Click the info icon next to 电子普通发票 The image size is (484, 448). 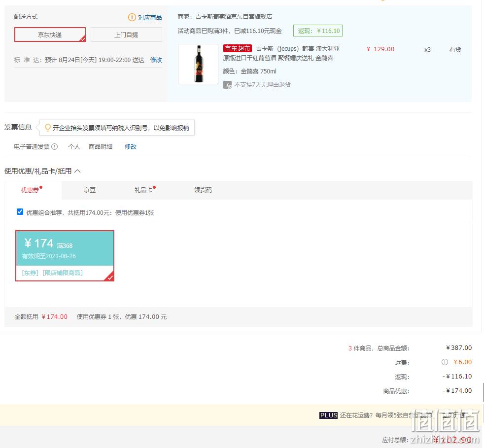click(55, 147)
